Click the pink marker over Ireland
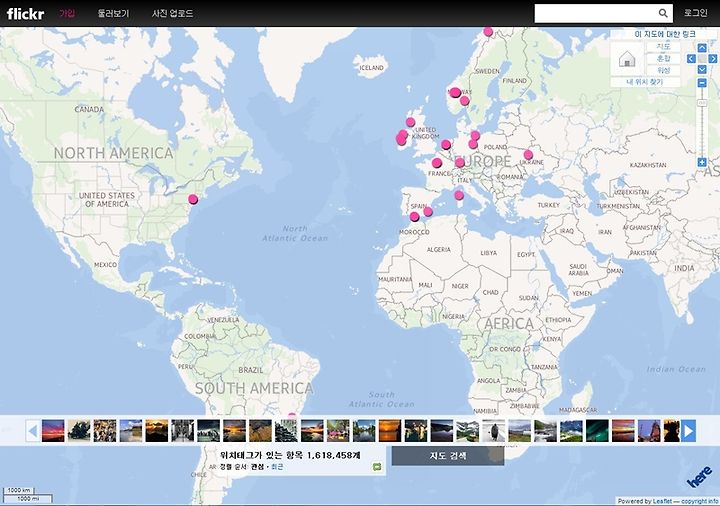Screen dimensions: 720x506 [402, 138]
